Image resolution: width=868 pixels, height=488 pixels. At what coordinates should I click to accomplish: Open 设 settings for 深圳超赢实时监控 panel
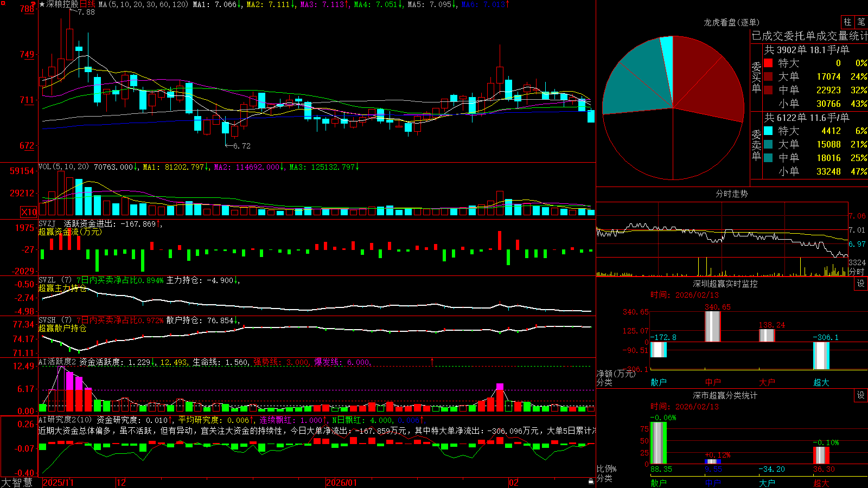pyautogui.click(x=861, y=284)
